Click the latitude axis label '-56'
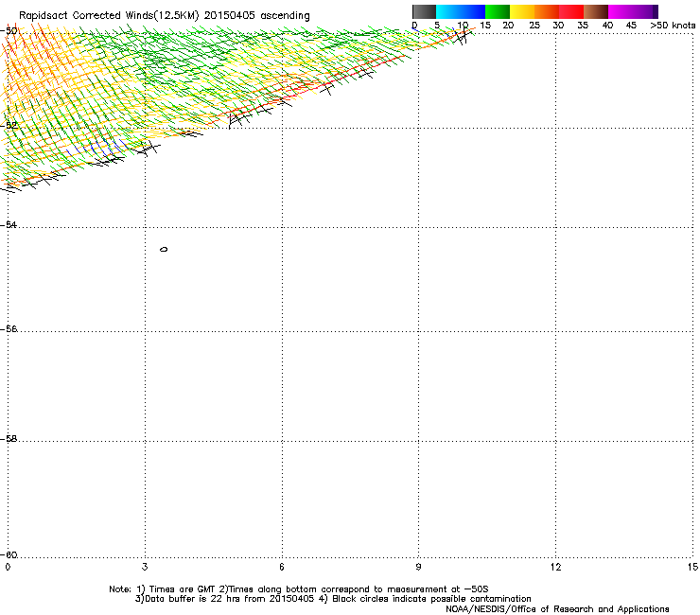Screen dimensions: 700x615 (9, 328)
